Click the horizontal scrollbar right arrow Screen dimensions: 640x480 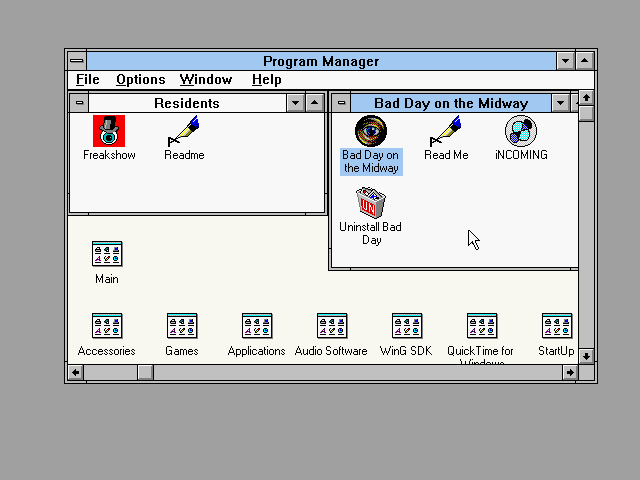point(570,372)
